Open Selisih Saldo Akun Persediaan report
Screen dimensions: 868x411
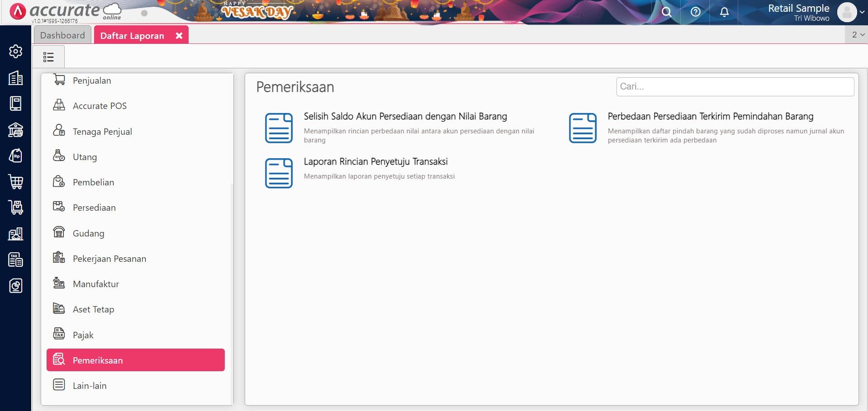[405, 117]
